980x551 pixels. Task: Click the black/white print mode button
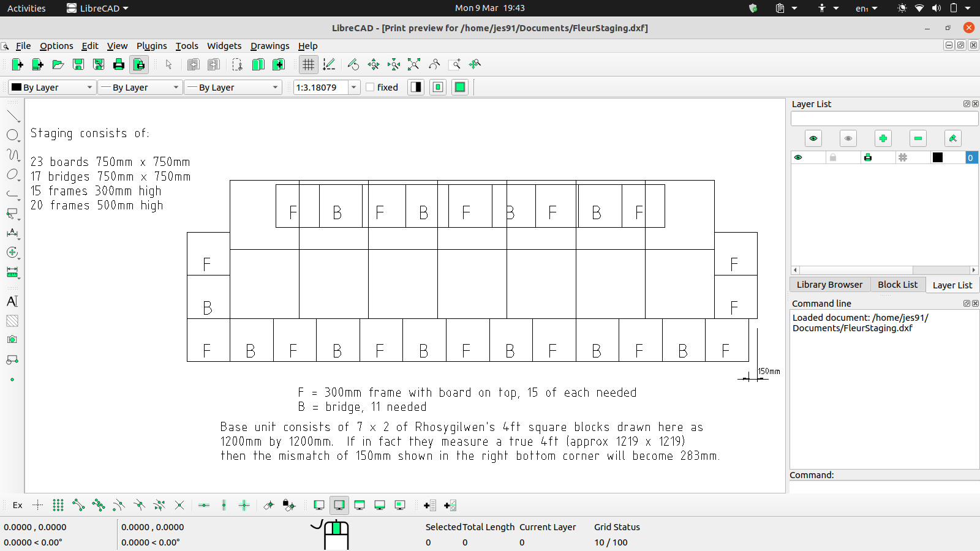tap(416, 87)
